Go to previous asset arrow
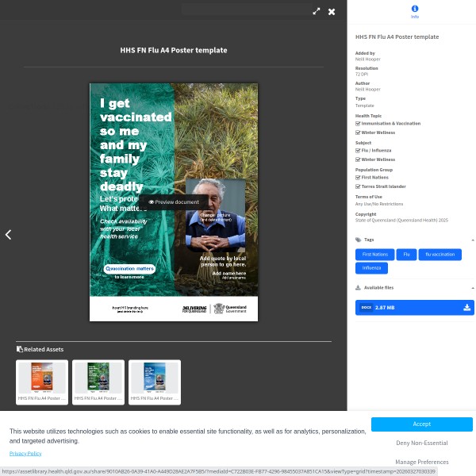476x476 pixels. pyautogui.click(x=8, y=235)
